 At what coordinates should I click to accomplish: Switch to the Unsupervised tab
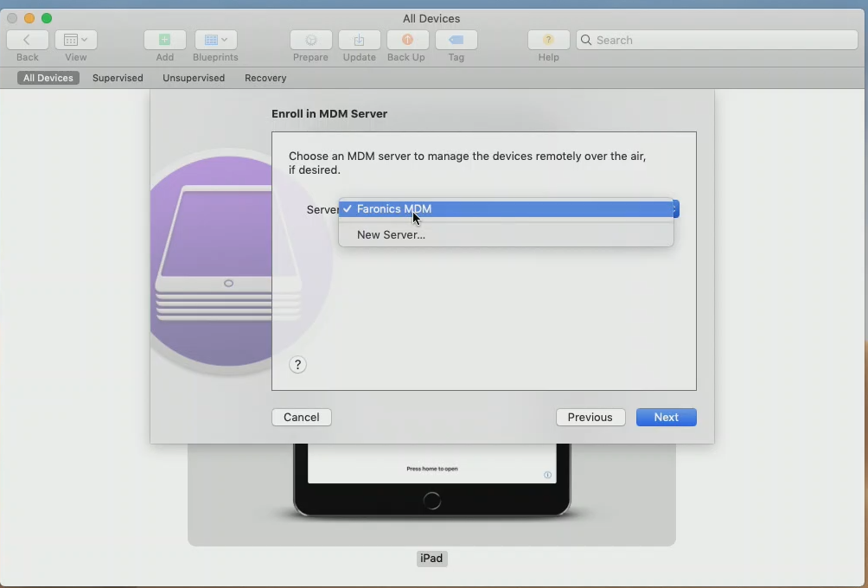[194, 78]
